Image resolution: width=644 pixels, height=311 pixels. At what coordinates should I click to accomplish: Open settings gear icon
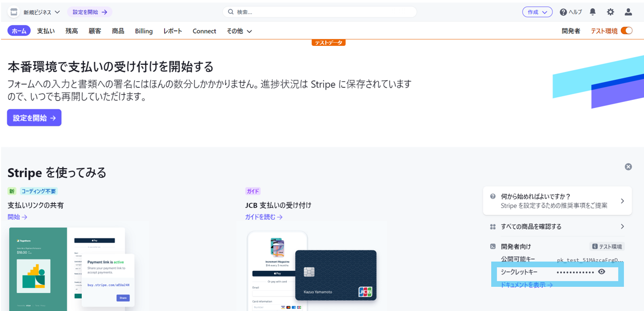(x=611, y=12)
